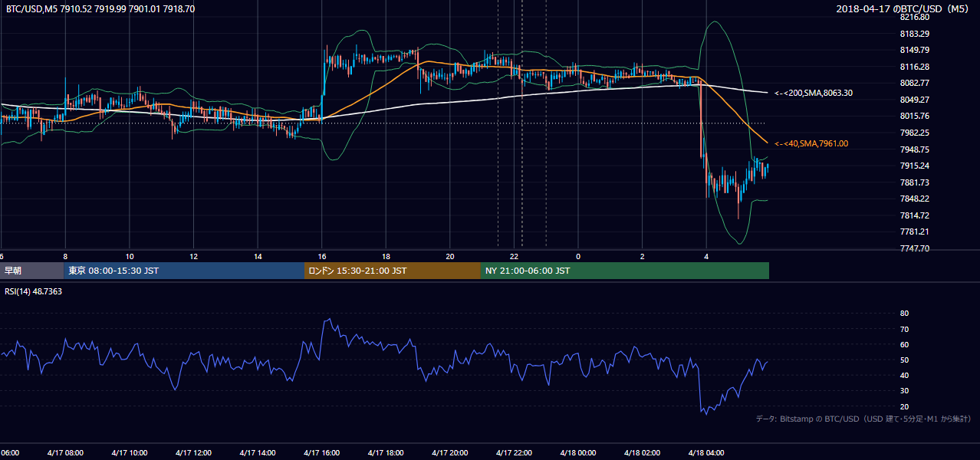
Task: Click the bottom time label 4/17 18:00
Action: 386,452
